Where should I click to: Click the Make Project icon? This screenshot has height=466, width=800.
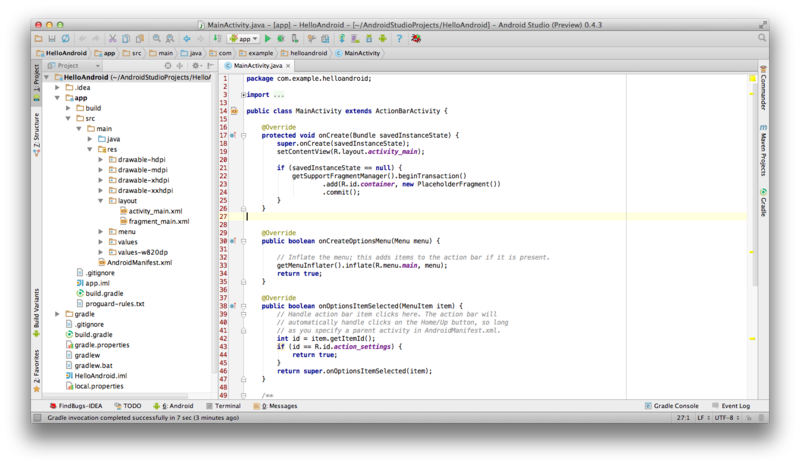pyautogui.click(x=218, y=38)
